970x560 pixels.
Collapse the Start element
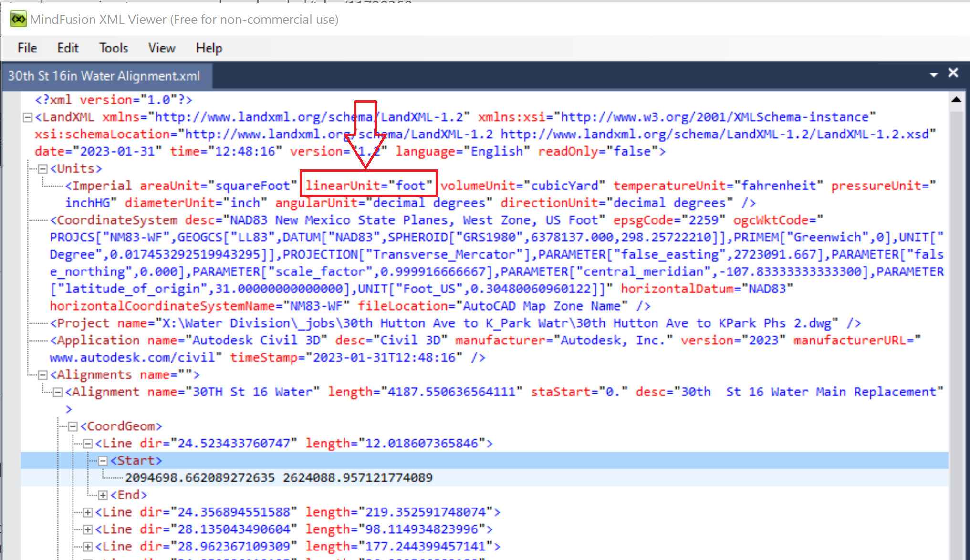pos(103,460)
